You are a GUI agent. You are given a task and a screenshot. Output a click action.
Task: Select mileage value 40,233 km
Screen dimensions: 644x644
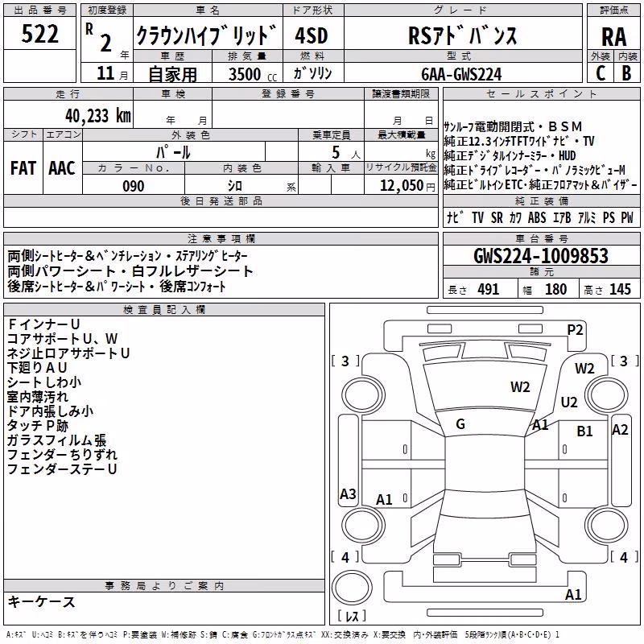tap(98, 116)
